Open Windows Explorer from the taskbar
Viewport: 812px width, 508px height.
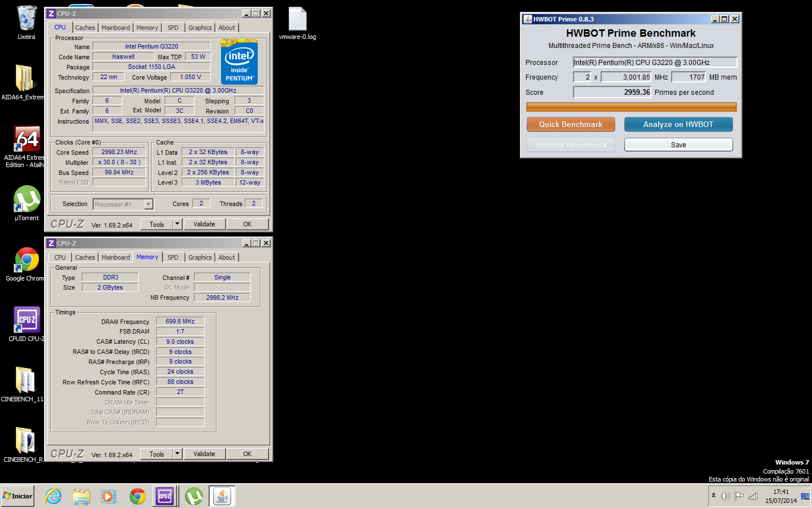(81, 496)
